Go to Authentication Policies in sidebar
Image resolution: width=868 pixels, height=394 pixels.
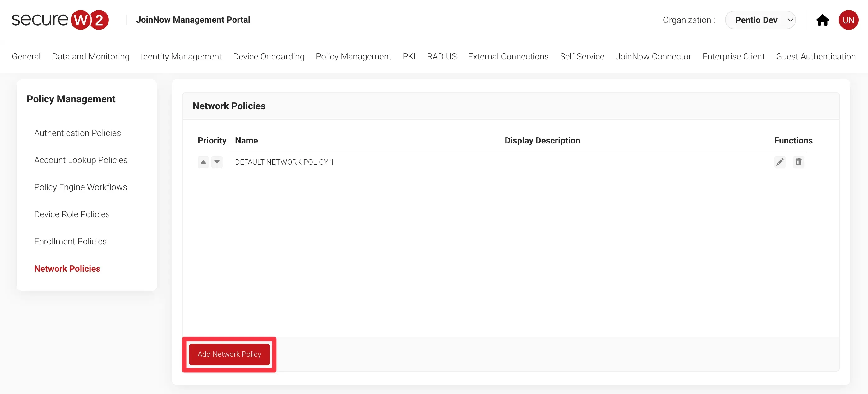(x=77, y=133)
